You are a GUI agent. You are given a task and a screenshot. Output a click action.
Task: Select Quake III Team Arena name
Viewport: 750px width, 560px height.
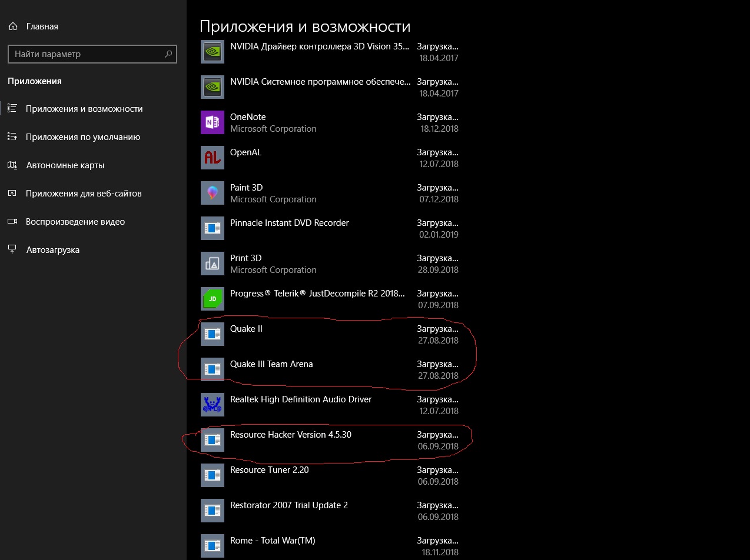coord(271,364)
